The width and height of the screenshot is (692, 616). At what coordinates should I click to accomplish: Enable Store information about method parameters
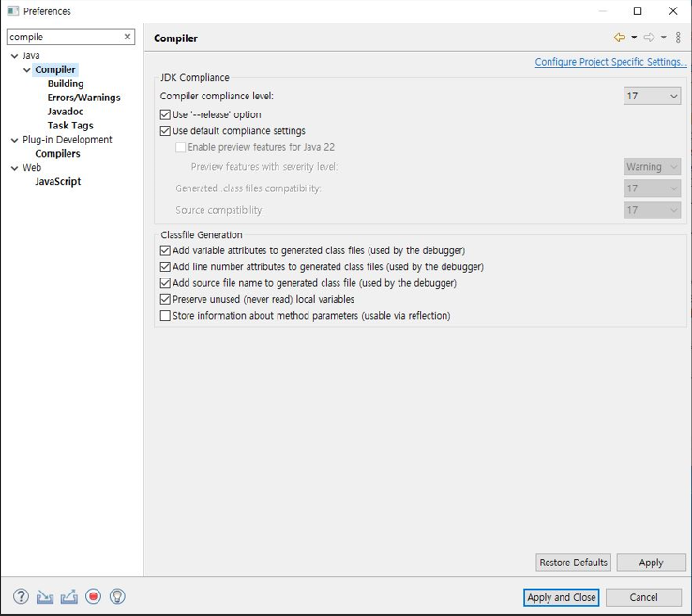coord(165,316)
